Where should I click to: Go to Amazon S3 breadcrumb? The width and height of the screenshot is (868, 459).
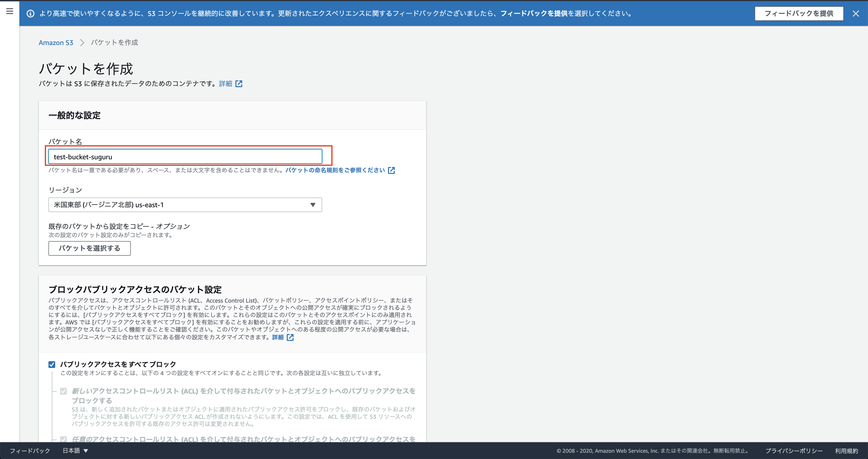(x=56, y=43)
